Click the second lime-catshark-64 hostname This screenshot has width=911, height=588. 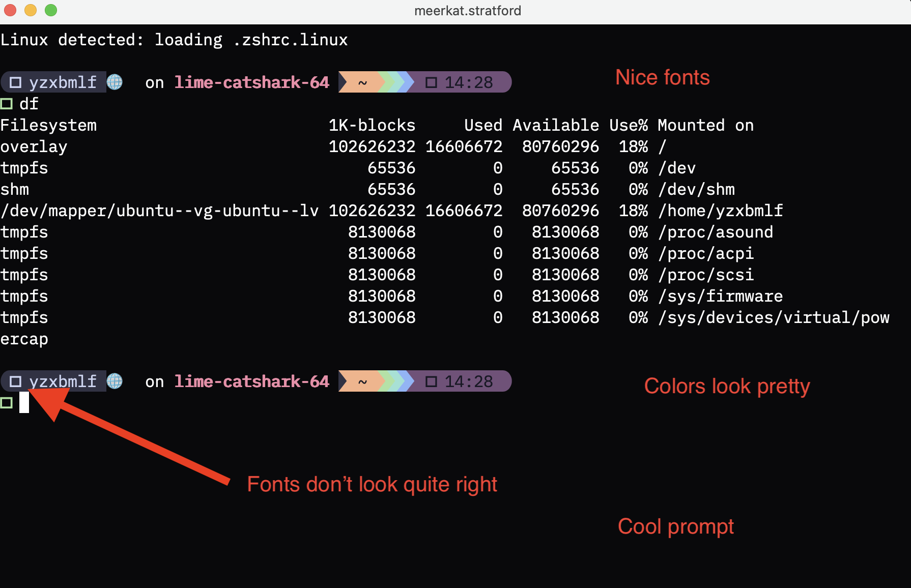click(252, 381)
